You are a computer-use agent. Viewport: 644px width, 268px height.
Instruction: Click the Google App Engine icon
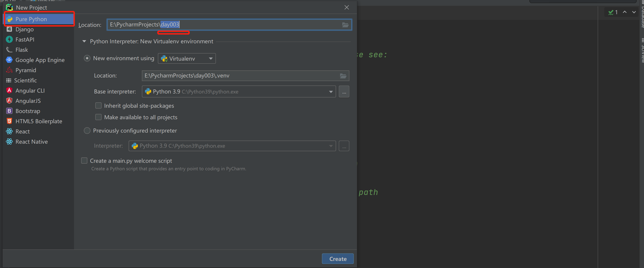coord(9,60)
